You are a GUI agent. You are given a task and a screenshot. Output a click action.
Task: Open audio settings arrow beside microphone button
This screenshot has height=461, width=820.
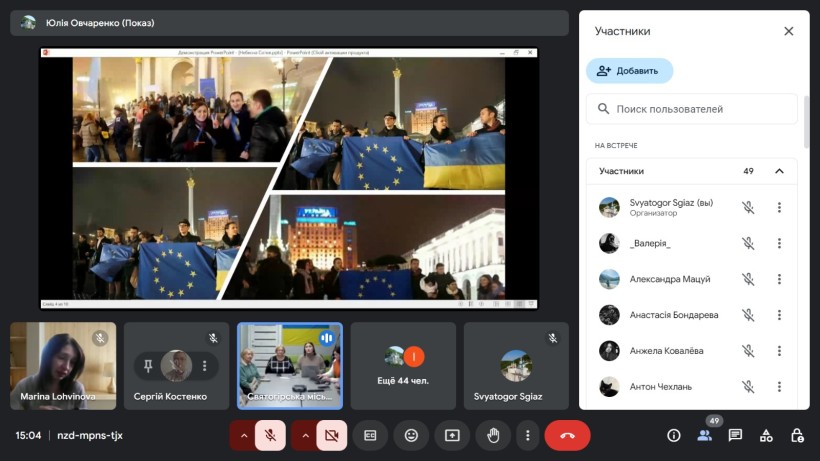point(244,435)
